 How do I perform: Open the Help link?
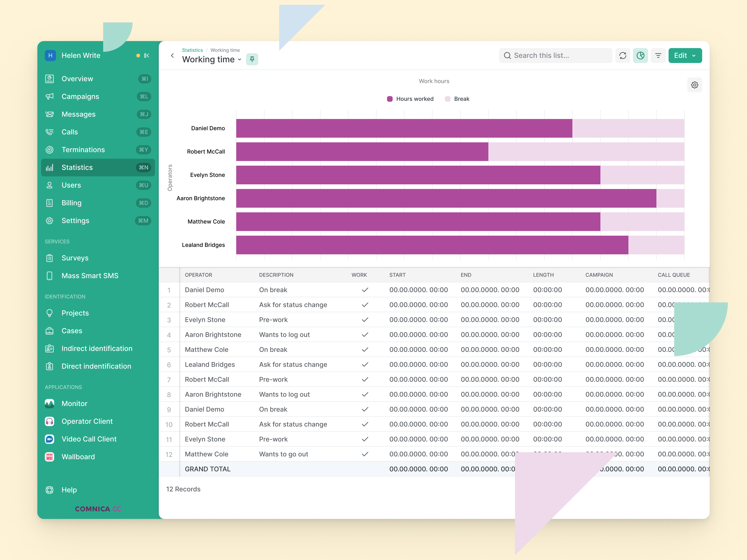69,490
